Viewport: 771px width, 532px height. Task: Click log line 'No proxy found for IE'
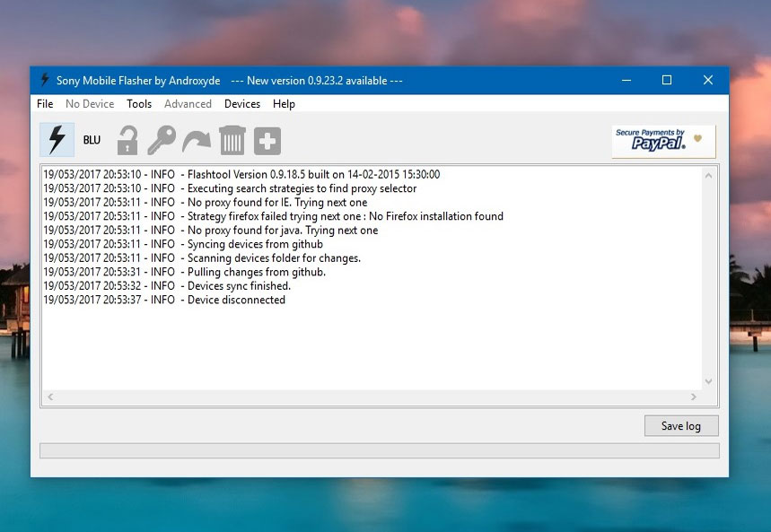(205, 202)
